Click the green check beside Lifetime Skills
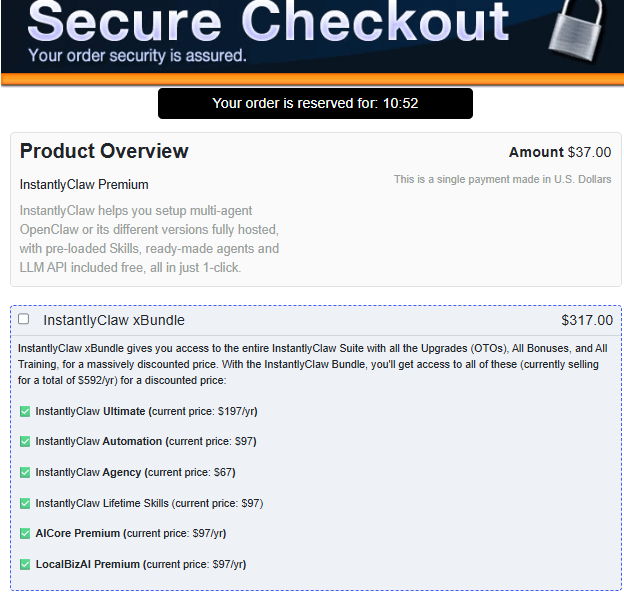The width and height of the screenshot is (624, 595). [x=25, y=503]
